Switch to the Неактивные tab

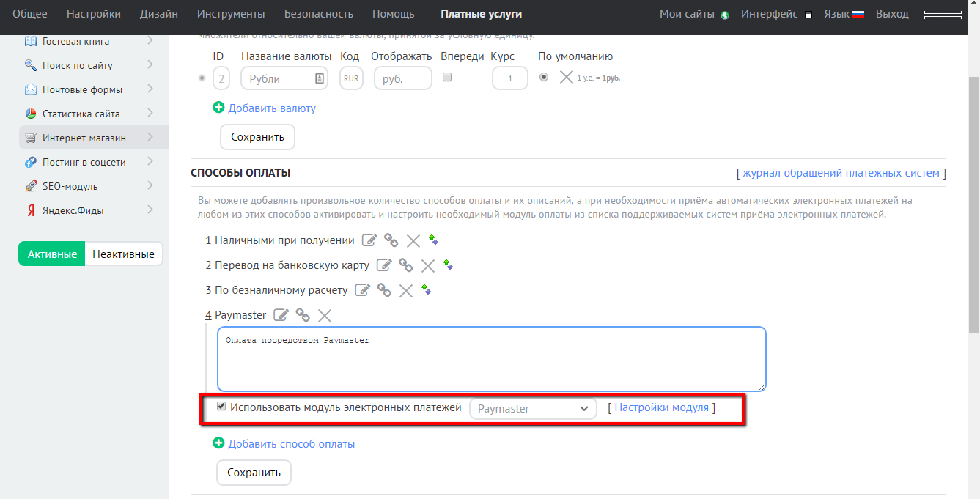[123, 254]
